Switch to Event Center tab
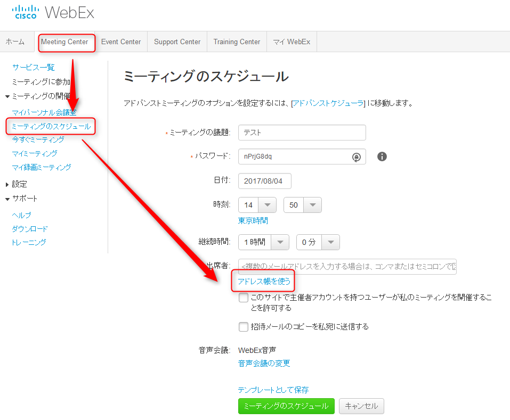 [x=121, y=42]
